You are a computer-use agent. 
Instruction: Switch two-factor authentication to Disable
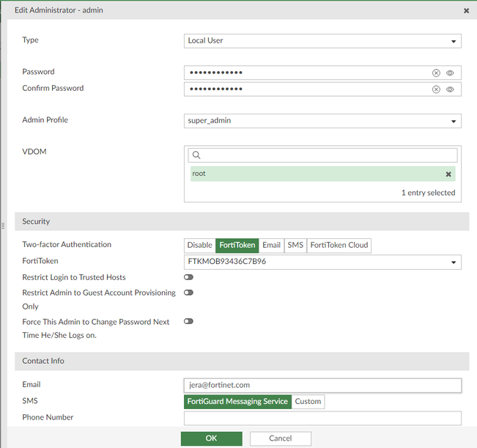point(199,245)
